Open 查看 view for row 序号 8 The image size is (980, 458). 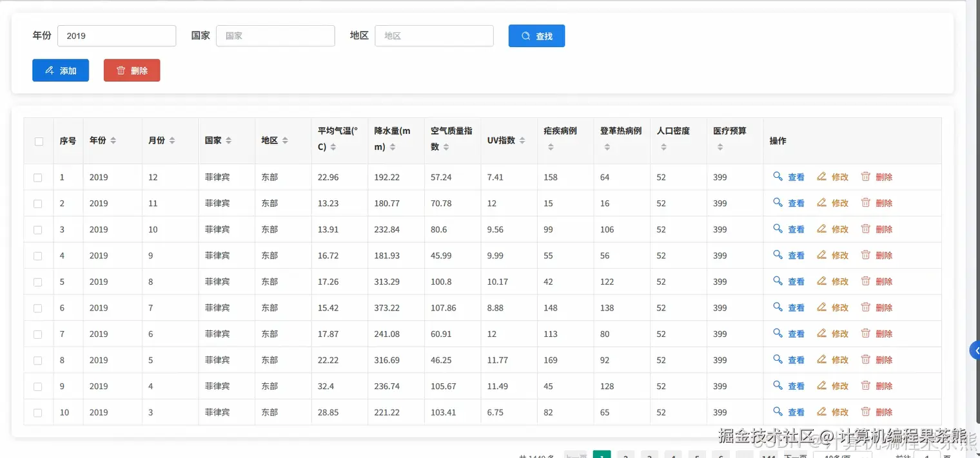point(789,360)
